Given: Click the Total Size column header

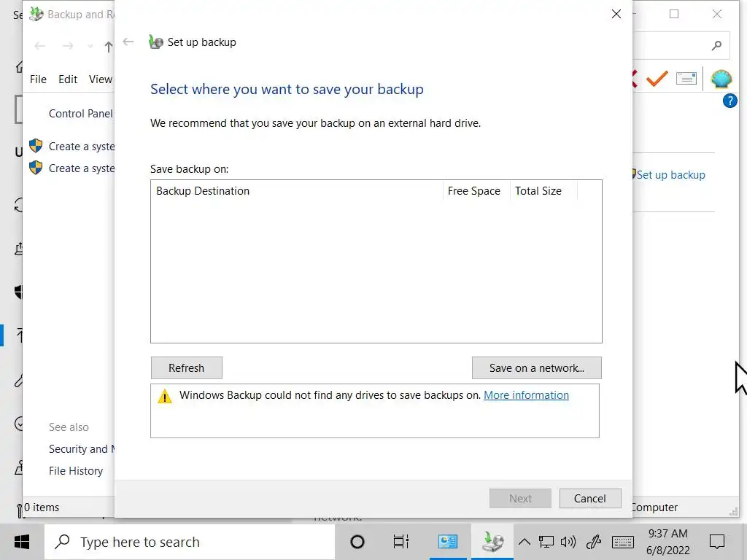Looking at the screenshot, I should click(543, 191).
